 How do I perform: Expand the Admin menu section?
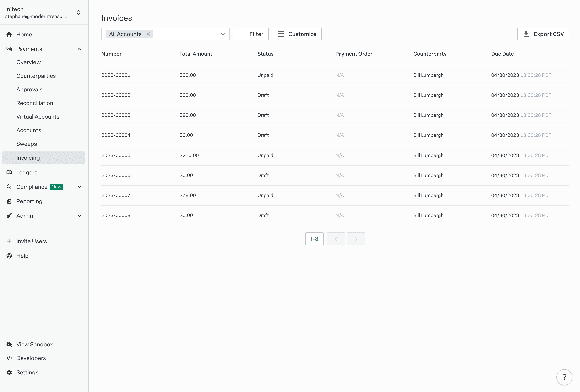[x=79, y=216]
